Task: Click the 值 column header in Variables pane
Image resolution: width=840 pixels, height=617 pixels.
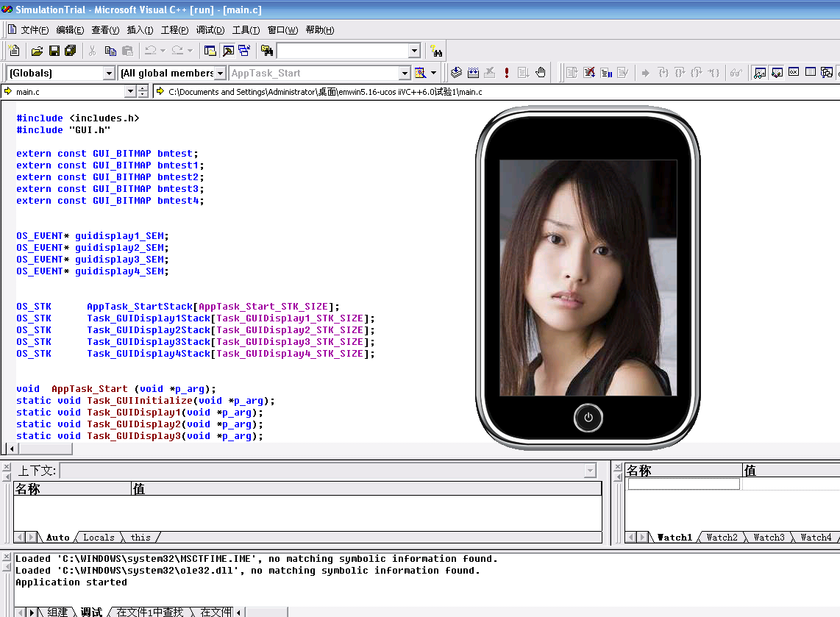Action: click(366, 488)
